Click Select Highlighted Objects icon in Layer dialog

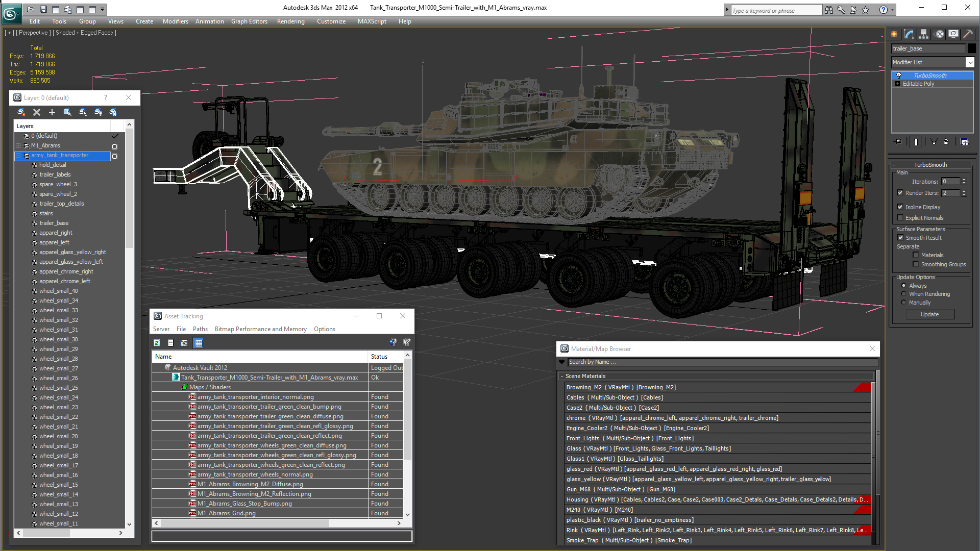(x=67, y=112)
